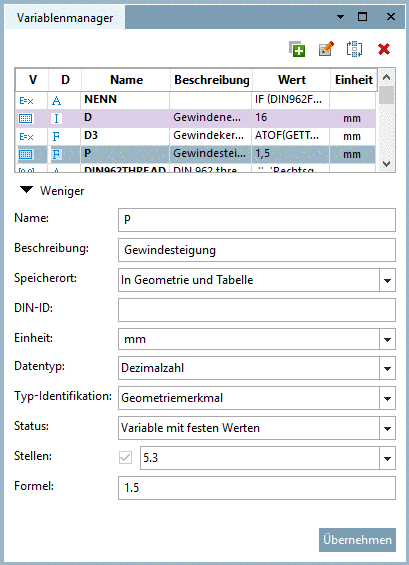Viewport: 409px width, 565px height.
Task: Maximize the Variablenmanager panel
Action: pyautogui.click(x=363, y=17)
